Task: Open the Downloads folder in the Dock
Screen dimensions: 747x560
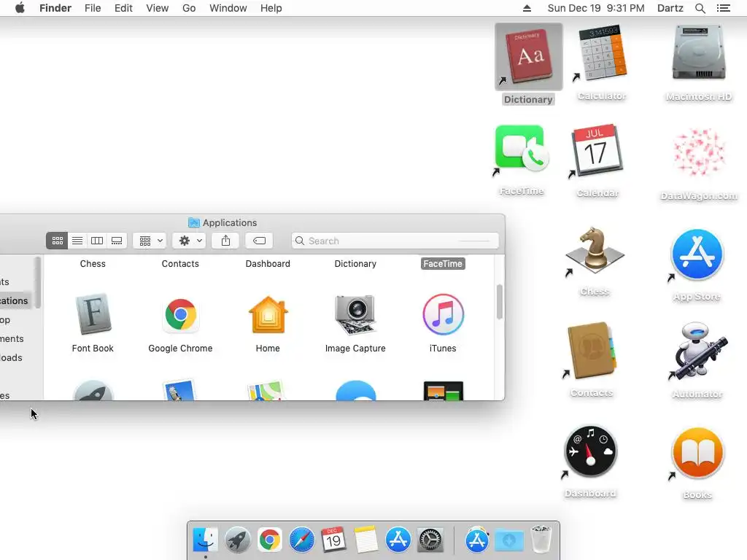Action: [x=508, y=540]
